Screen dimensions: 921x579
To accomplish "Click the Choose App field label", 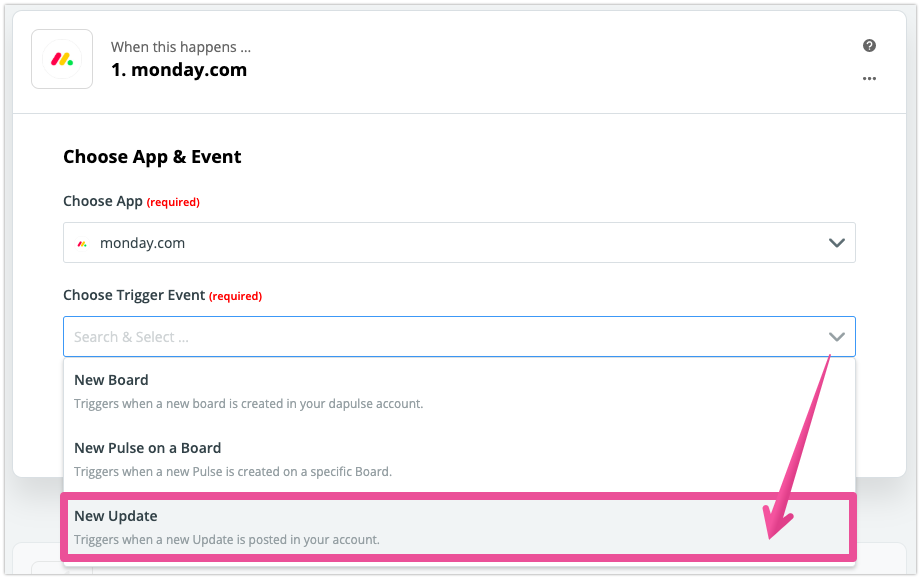I will (x=103, y=201).
